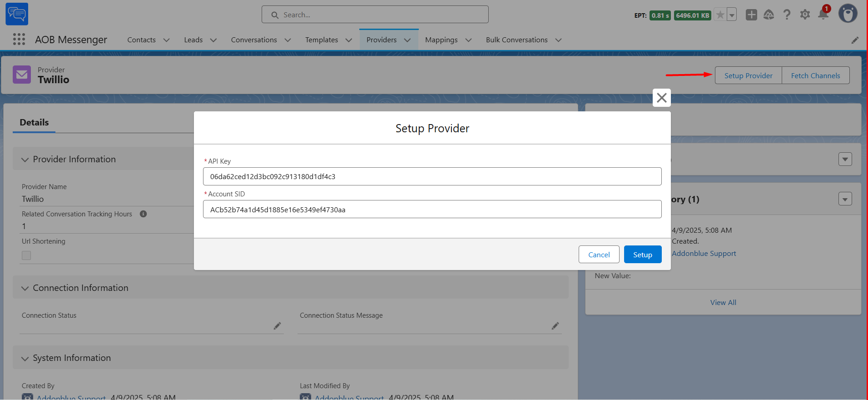This screenshot has height=400, width=868.
Task: Open the Addonblue Support link in history
Action: point(704,254)
